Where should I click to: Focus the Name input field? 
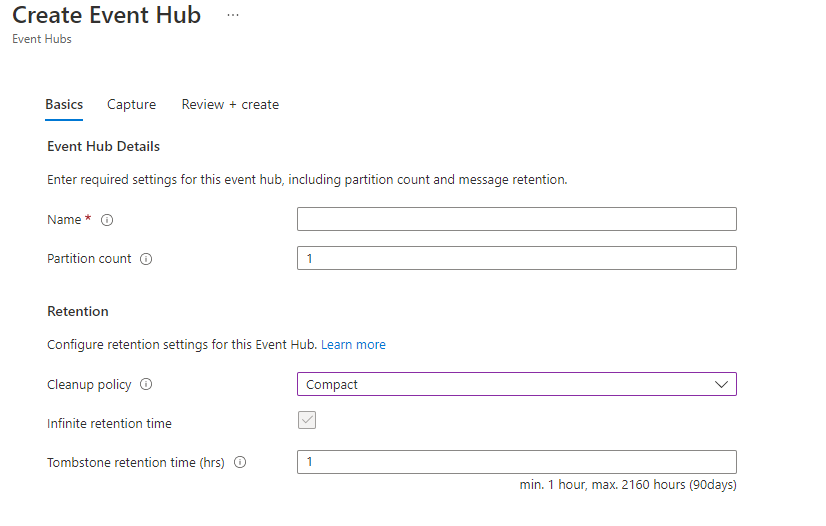(x=517, y=219)
